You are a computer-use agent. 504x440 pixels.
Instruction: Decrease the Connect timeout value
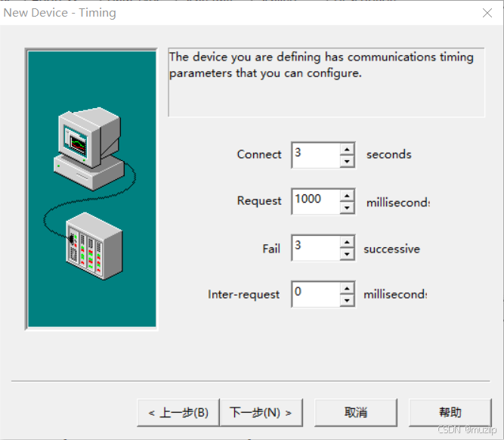[347, 161]
